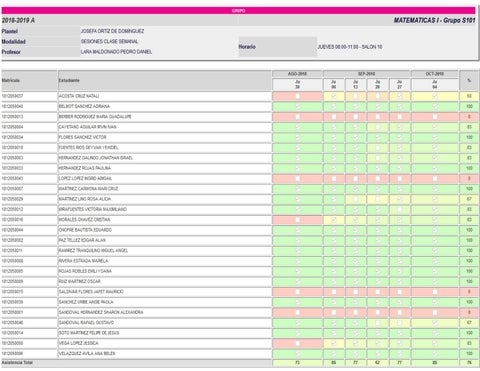
Task: Toggle Morales Chavez's Aug 30 attendance checkbox
Action: point(298,220)
